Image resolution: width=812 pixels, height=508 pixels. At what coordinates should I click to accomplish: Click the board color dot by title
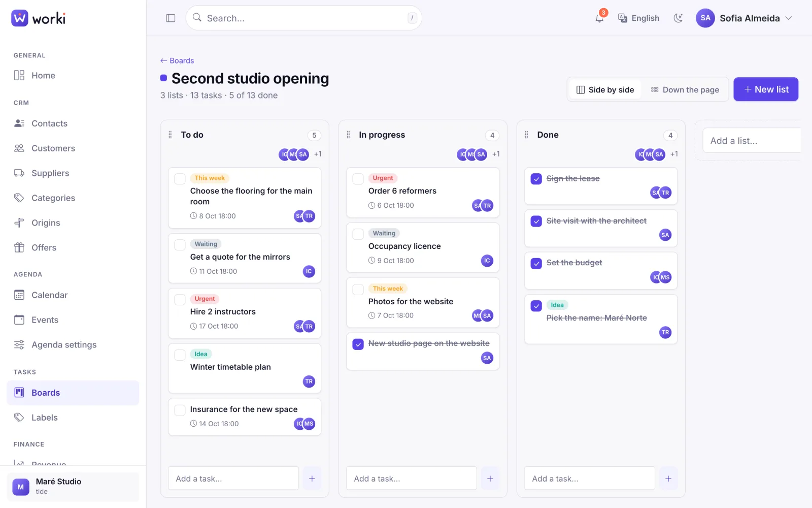163,78
